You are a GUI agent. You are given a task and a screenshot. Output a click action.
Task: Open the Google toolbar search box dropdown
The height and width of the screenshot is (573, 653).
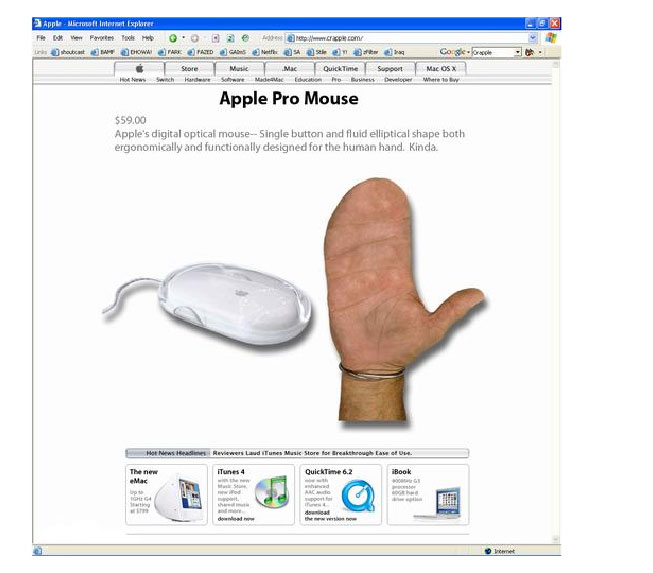[x=517, y=52]
